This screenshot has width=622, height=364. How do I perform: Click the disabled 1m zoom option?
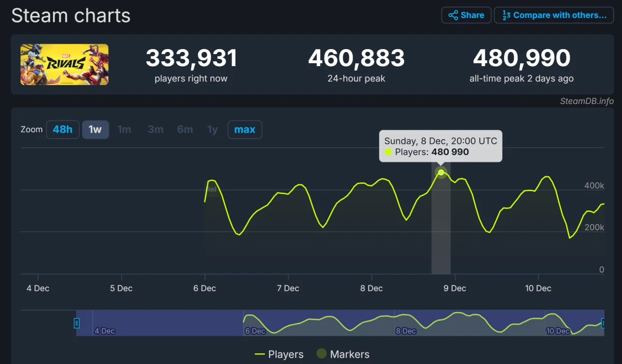124,130
